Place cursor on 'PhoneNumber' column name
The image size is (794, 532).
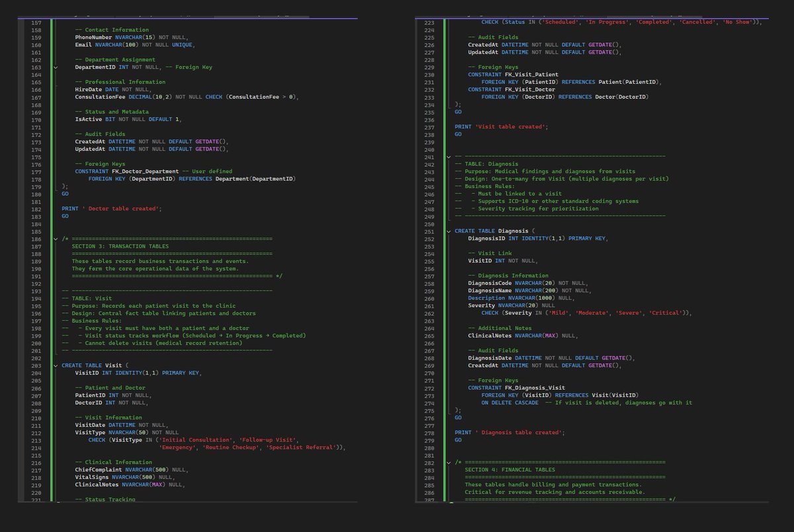(93, 38)
